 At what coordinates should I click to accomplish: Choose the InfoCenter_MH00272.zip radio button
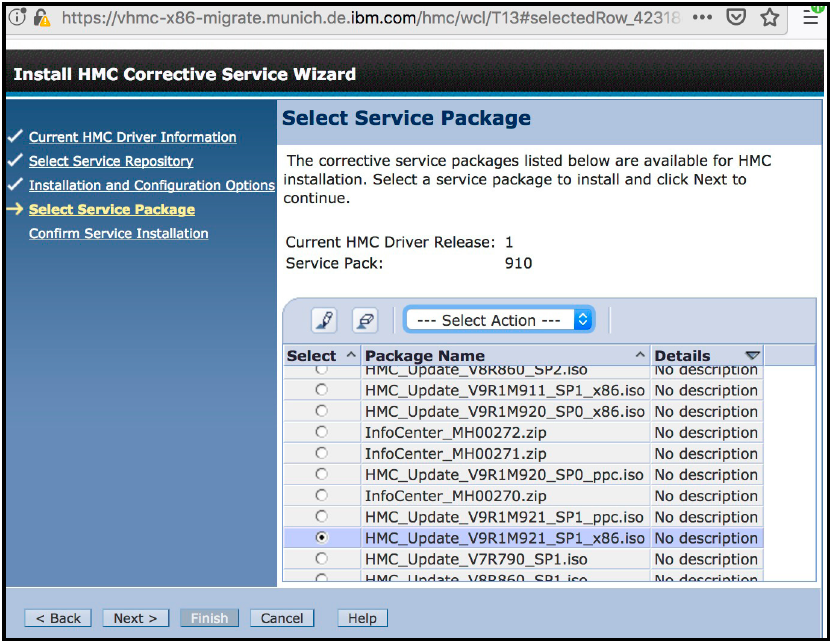pos(321,432)
